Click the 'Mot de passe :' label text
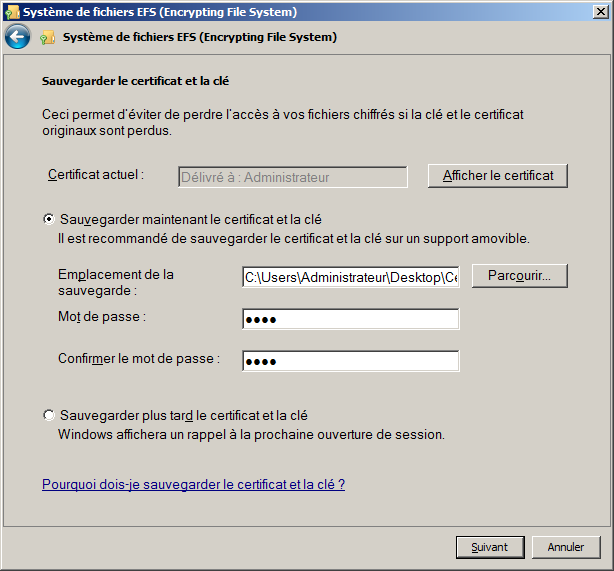Viewport: 614px width, 571px height. (x=102, y=316)
